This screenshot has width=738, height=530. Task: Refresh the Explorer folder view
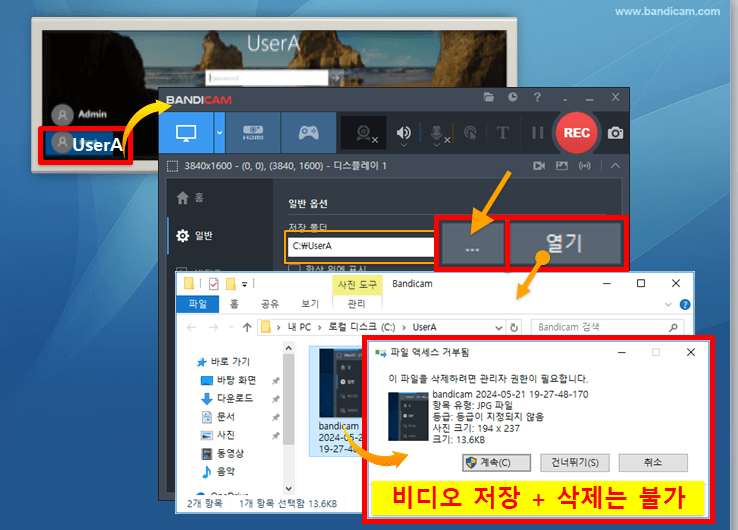click(514, 328)
